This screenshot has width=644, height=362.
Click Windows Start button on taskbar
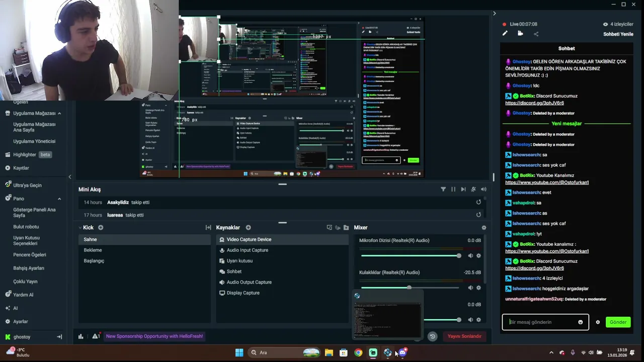click(x=239, y=352)
